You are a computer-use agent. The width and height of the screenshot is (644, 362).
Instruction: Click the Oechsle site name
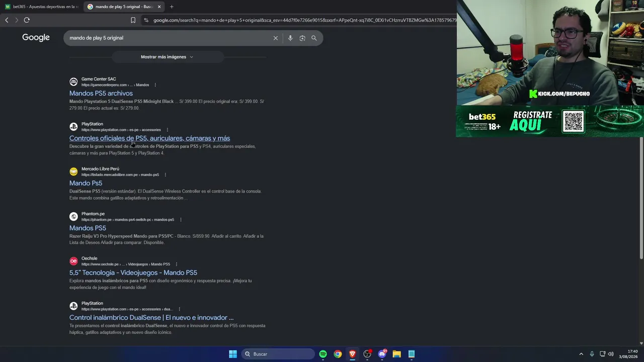coord(90,258)
